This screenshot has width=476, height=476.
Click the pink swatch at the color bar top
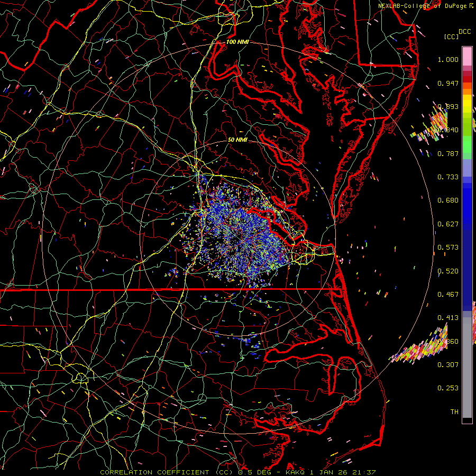tap(467, 56)
